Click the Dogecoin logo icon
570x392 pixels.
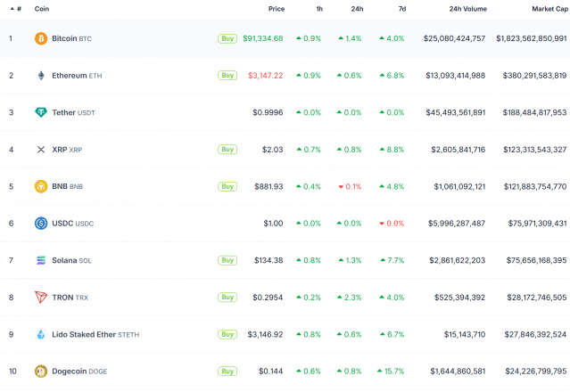click(x=40, y=372)
